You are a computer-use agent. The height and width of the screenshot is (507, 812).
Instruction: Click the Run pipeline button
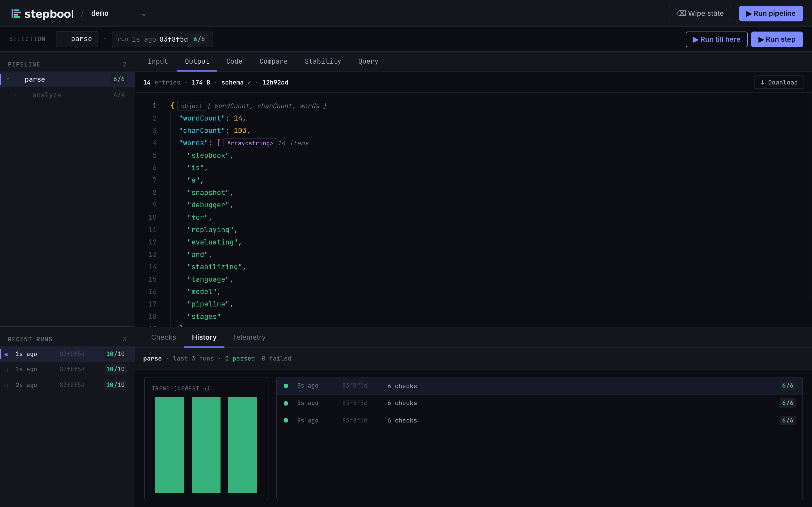(x=771, y=14)
